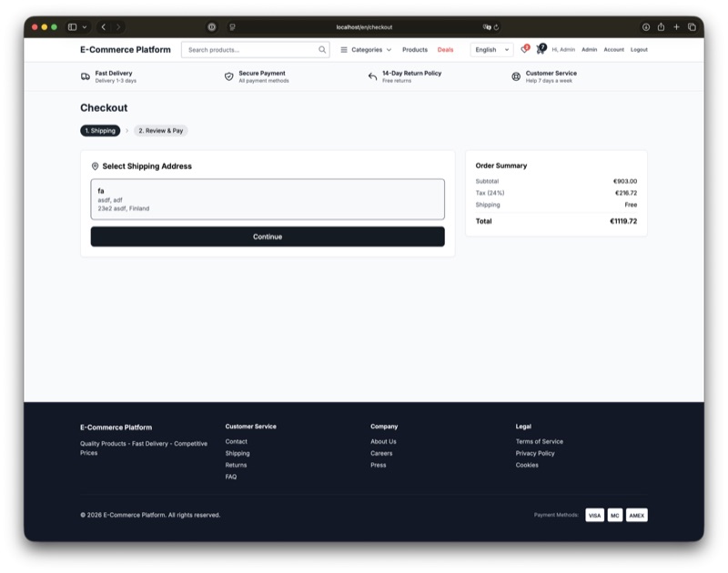
Task: Open a new tab with plus icon
Action: pos(676,27)
